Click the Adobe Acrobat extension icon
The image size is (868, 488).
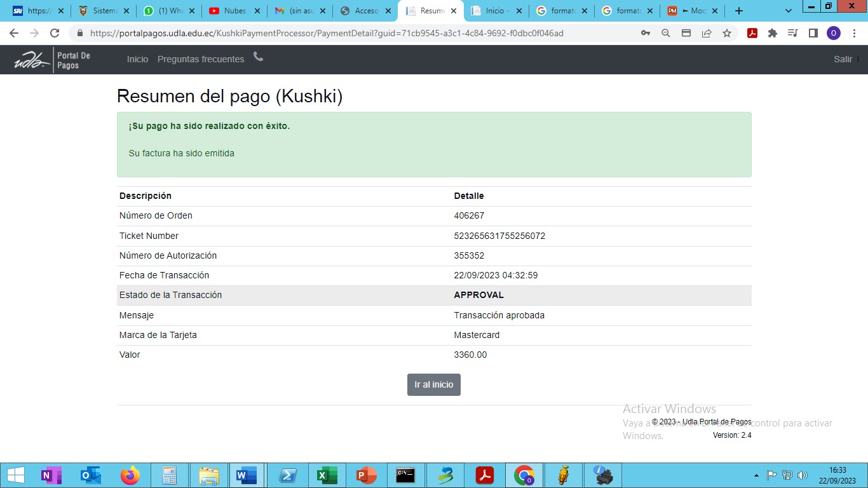tap(752, 33)
